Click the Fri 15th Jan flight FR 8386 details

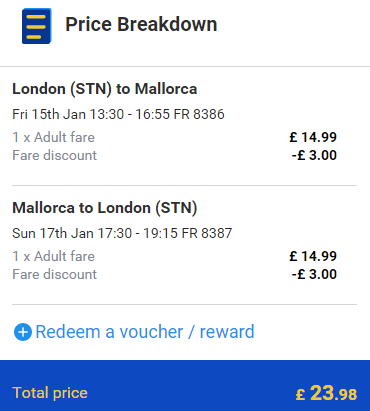118,114
